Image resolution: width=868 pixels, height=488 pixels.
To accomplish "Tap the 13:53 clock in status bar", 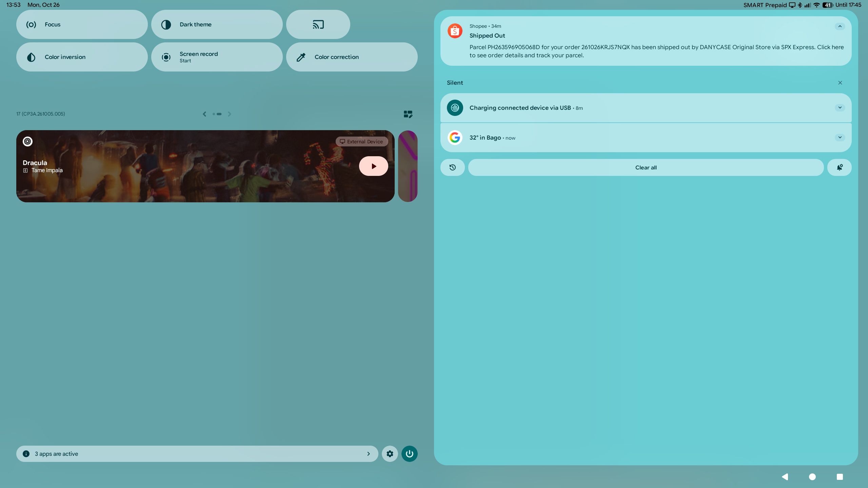I will point(14,5).
